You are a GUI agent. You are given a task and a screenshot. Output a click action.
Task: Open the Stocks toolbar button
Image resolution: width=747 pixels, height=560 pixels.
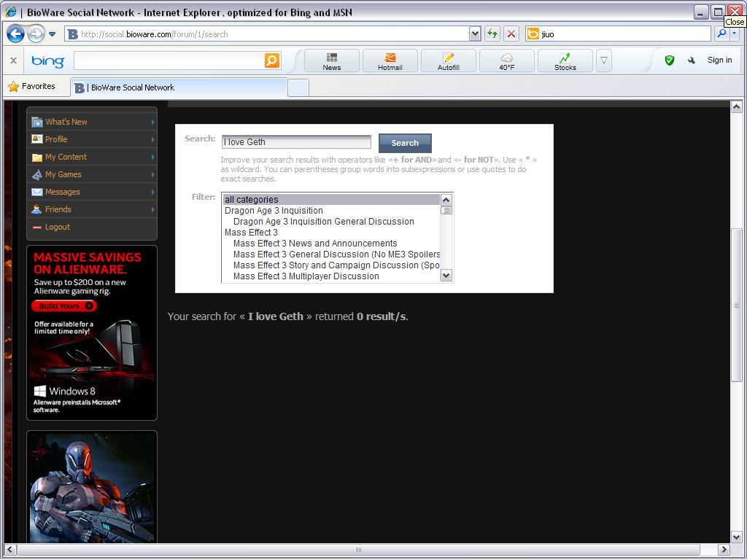(x=565, y=61)
